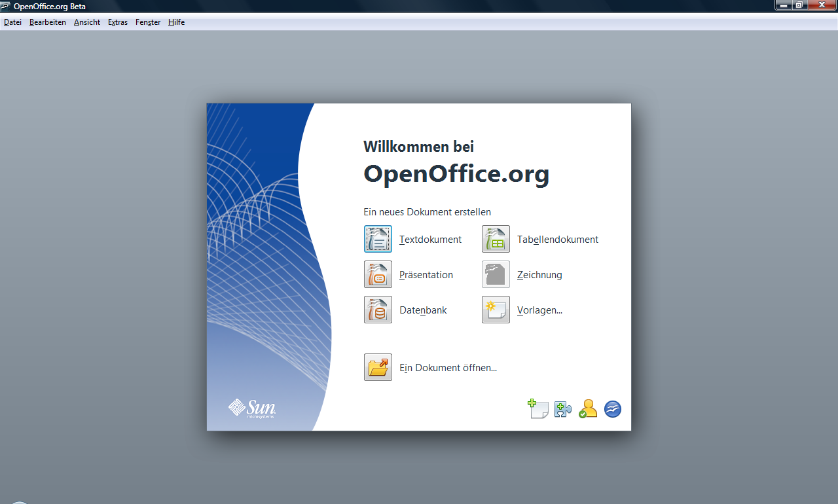
Task: Restore down the OpenOffice.org window
Action: (x=799, y=5)
